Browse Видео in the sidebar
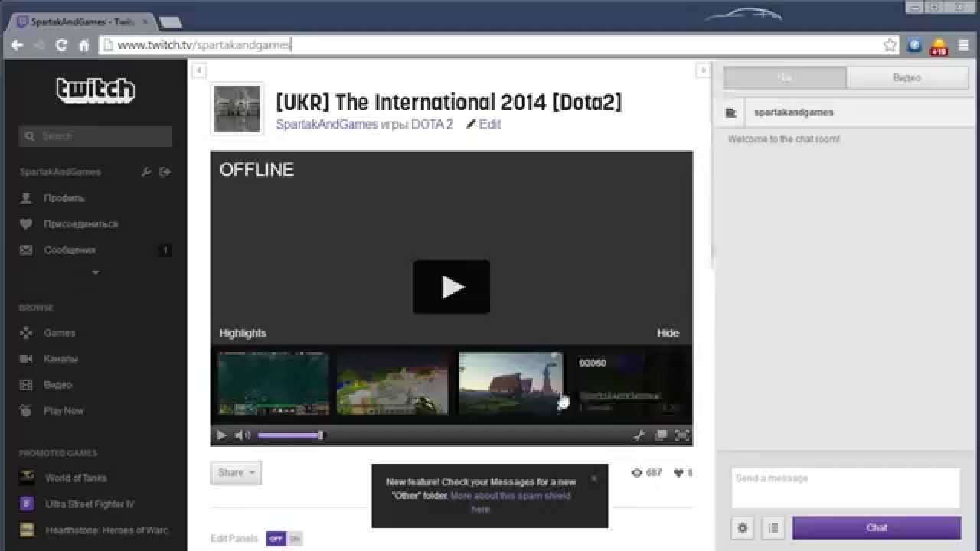Image resolution: width=980 pixels, height=551 pixels. click(57, 385)
